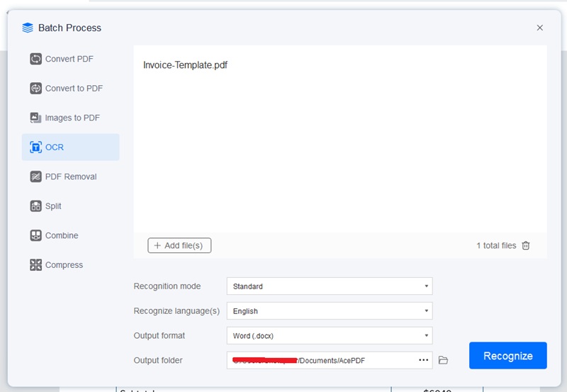Viewport: 567px width, 392px height.
Task: Open output folder with folder icon
Action: tap(443, 360)
